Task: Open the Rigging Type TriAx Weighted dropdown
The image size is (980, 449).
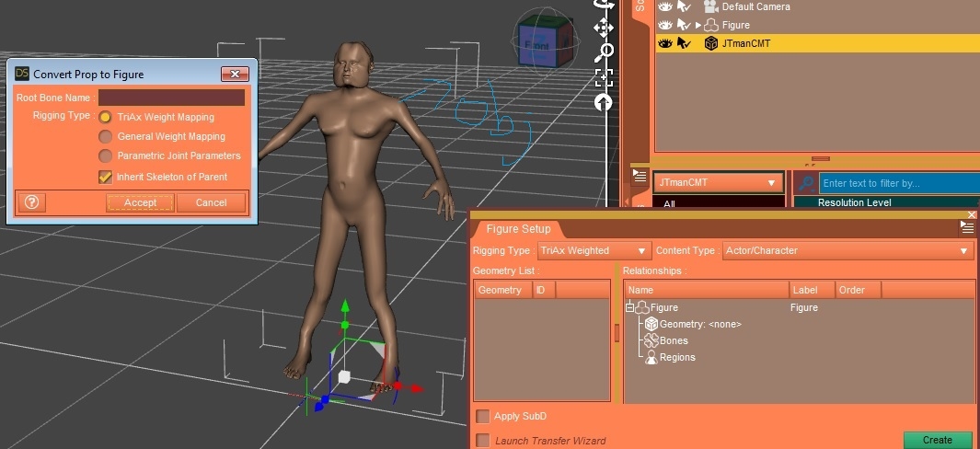Action: pos(594,250)
